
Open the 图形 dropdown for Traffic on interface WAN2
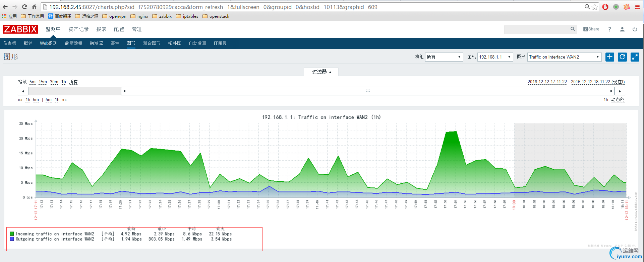565,57
